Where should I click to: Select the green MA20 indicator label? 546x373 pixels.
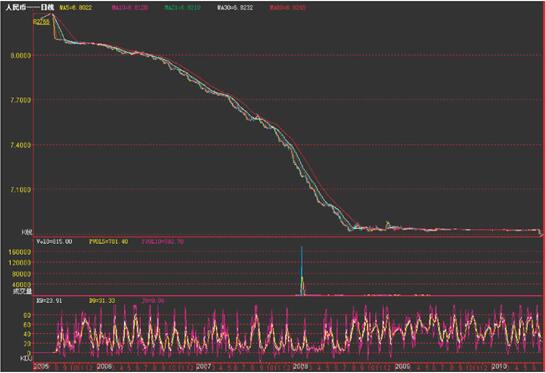click(182, 7)
